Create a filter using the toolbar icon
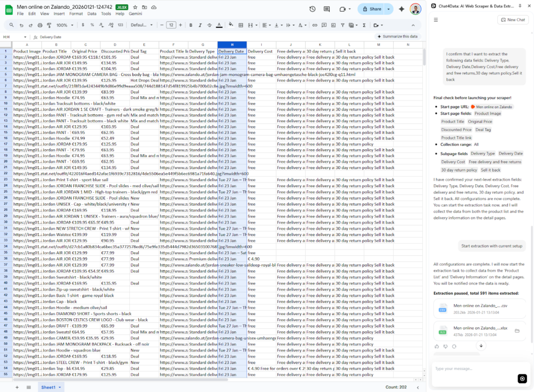 [342, 25]
